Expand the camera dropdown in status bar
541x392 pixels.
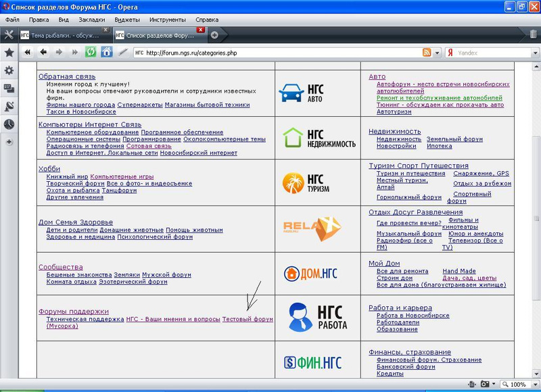click(x=494, y=385)
